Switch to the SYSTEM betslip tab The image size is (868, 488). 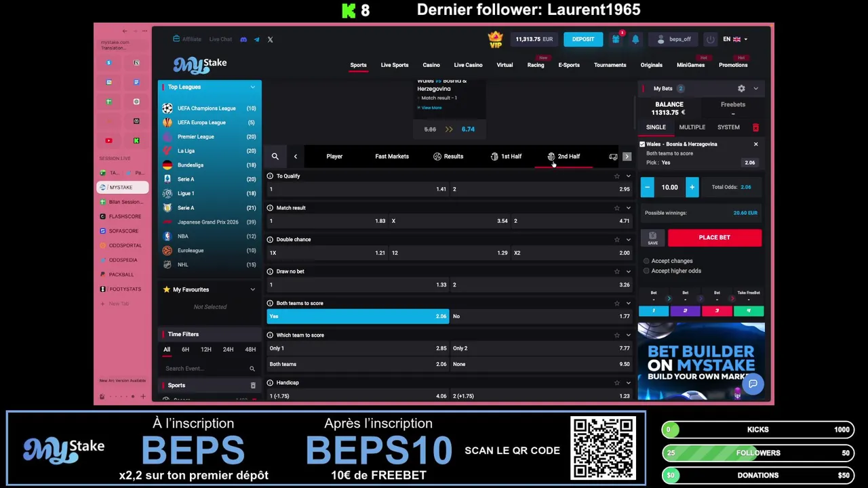point(728,127)
